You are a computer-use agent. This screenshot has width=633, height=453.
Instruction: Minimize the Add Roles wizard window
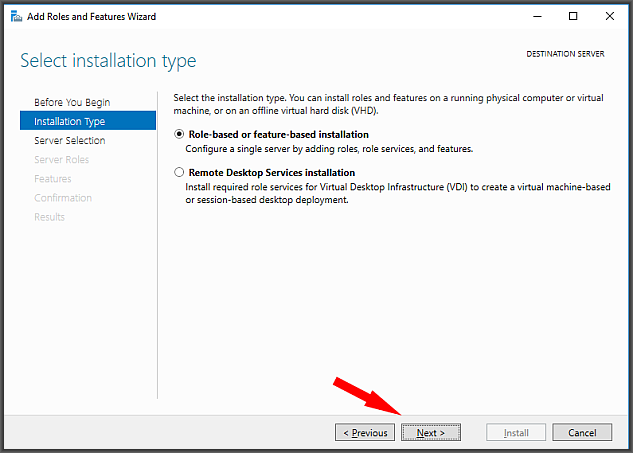coord(537,17)
